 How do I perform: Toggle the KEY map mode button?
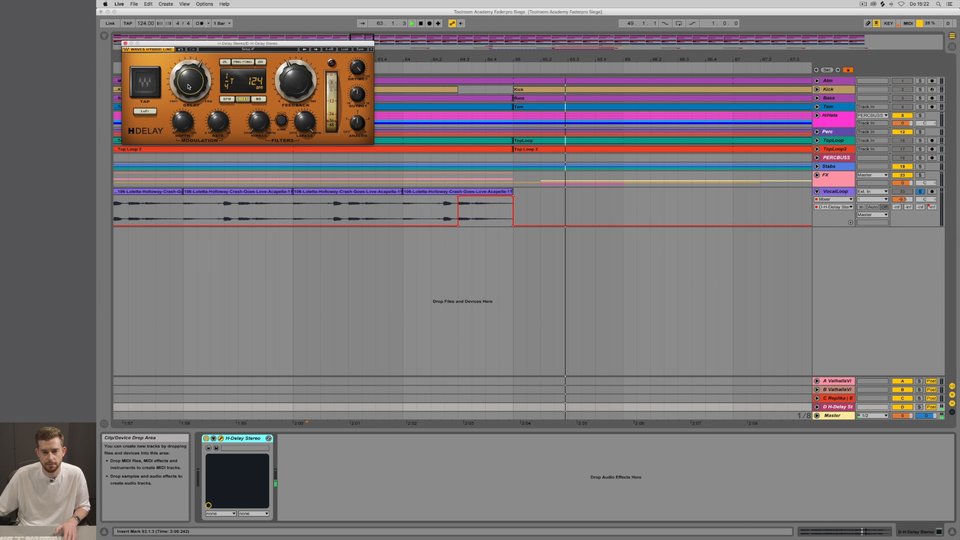pyautogui.click(x=888, y=23)
